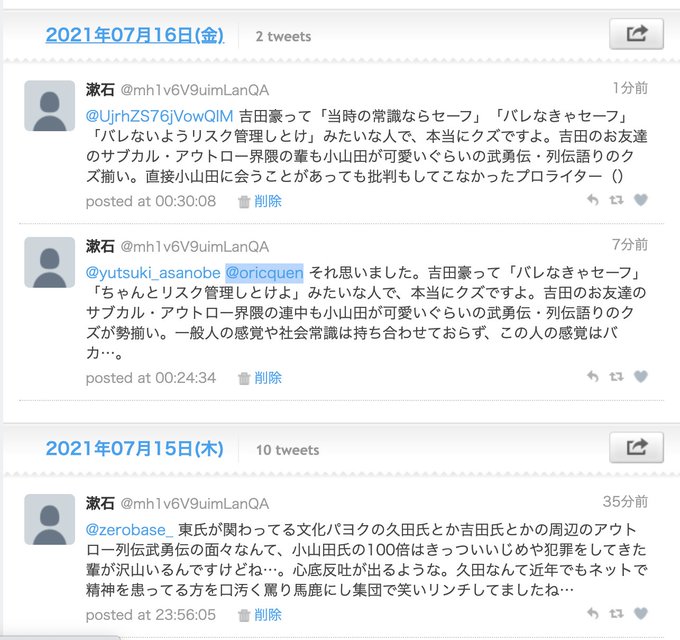
Task: Favorite the tweet posted at 00:24:34
Action: (641, 376)
